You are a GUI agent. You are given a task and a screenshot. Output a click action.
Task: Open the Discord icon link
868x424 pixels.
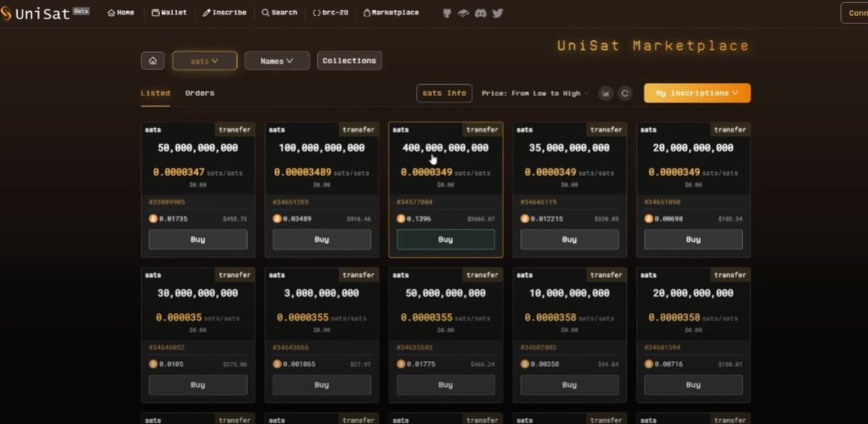coord(480,13)
